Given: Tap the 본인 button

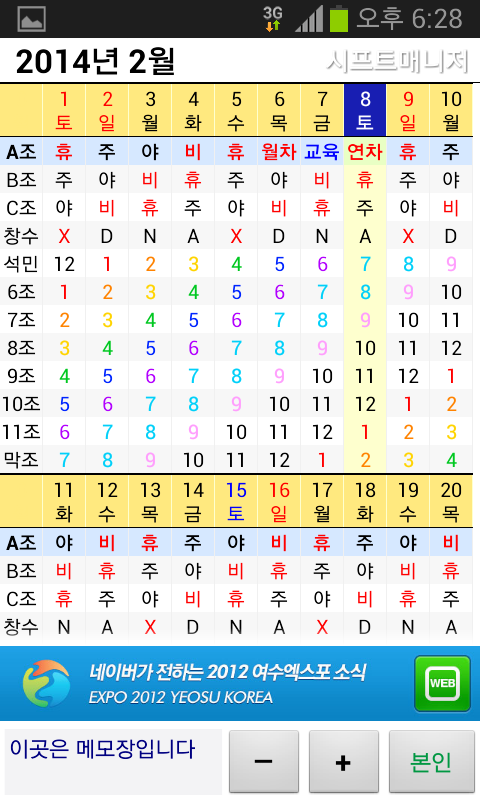Looking at the screenshot, I should click(x=431, y=762).
